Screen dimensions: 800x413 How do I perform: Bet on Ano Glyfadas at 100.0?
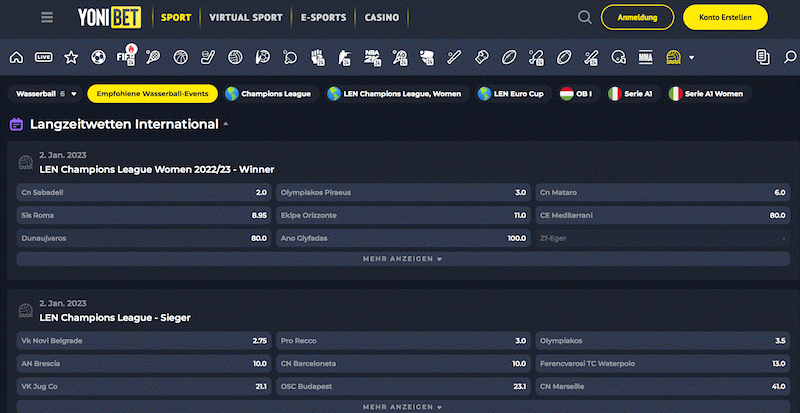403,238
